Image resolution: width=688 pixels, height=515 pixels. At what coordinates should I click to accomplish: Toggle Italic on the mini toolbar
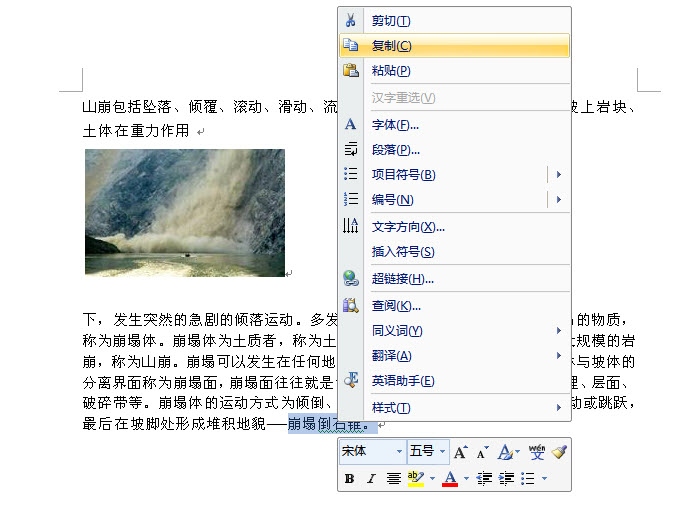tap(371, 479)
